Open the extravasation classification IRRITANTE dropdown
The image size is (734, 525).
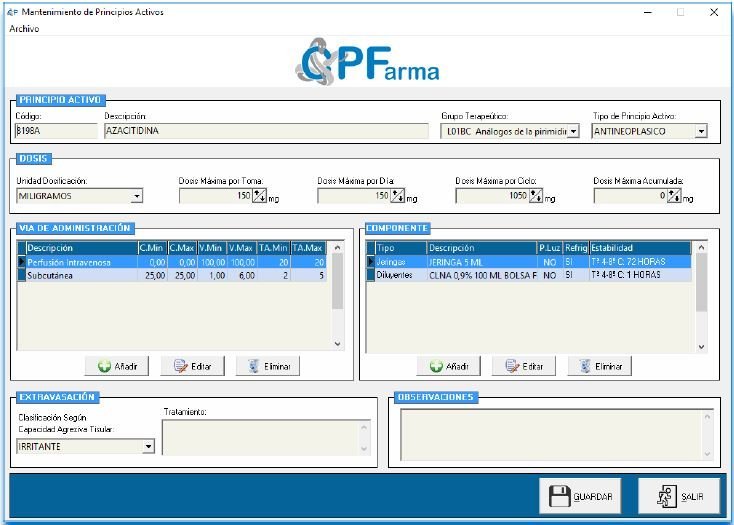pyautogui.click(x=148, y=446)
